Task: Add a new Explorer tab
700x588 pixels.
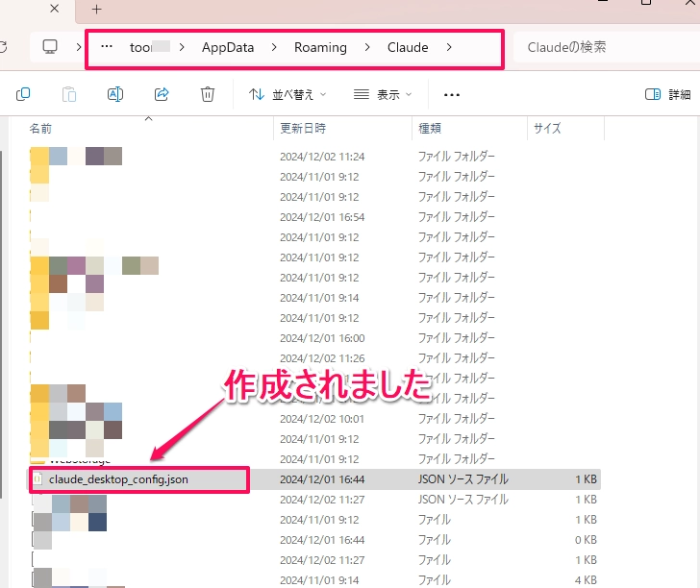Action: tap(96, 9)
